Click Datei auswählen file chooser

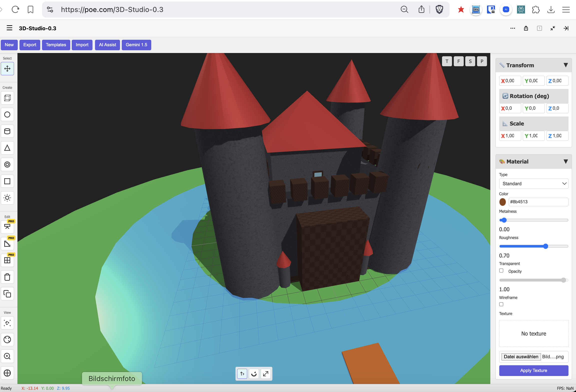point(521,357)
